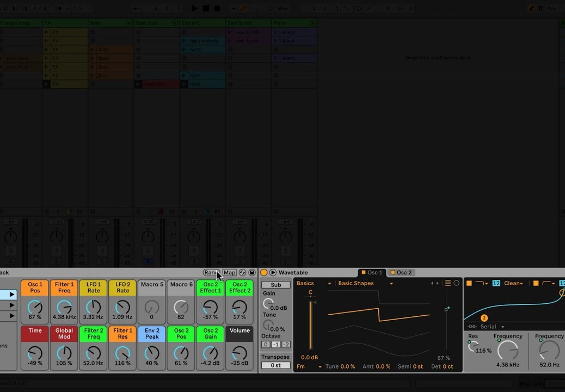Image resolution: width=565 pixels, height=392 pixels.
Task: Open the first filter's type dropdown
Action: coord(482,283)
